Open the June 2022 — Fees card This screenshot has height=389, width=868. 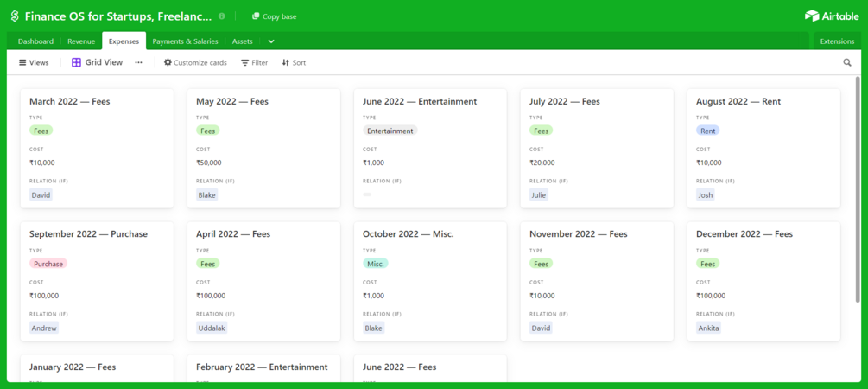point(430,368)
